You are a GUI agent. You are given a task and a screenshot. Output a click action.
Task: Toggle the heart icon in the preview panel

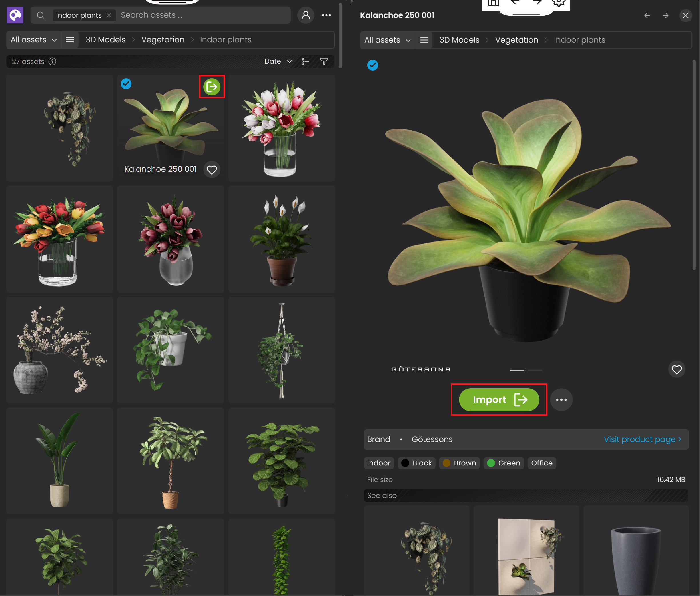pyautogui.click(x=677, y=369)
